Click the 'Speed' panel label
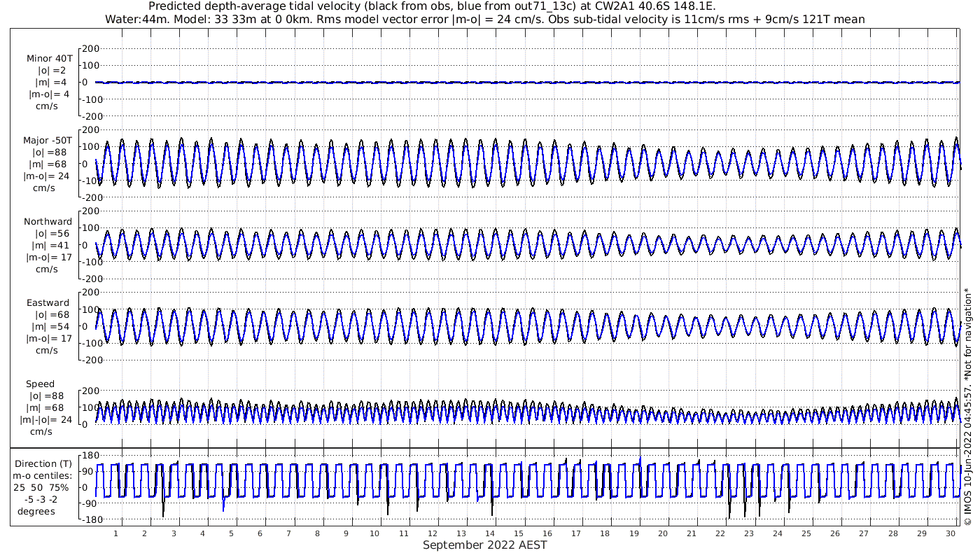 [40, 384]
